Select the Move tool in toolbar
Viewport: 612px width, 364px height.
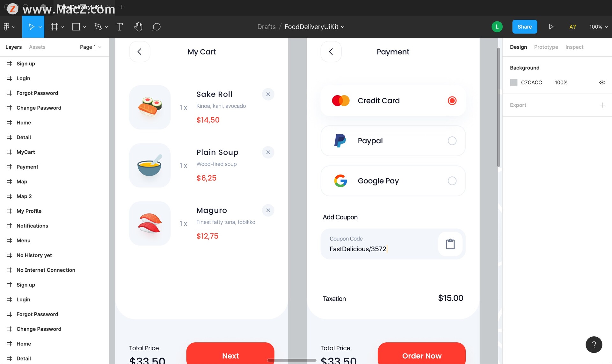pos(31,27)
